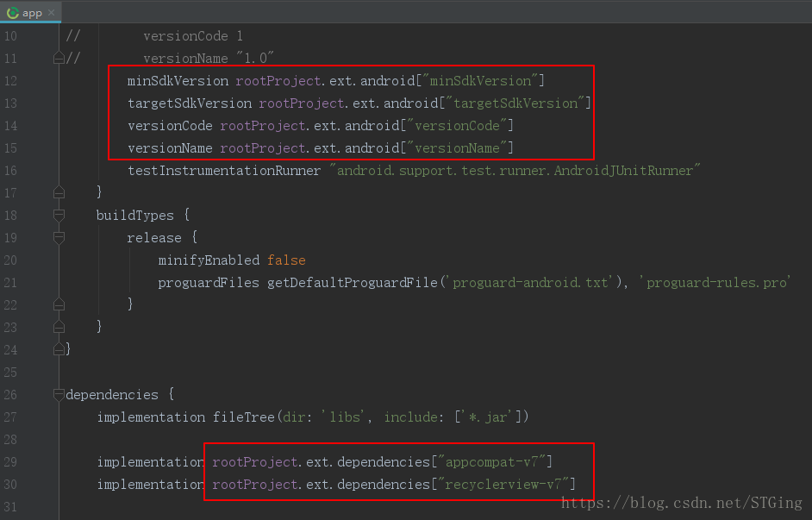Viewport: 812px width, 520px height.
Task: Click the '*.jar' string
Action: tap(488, 417)
